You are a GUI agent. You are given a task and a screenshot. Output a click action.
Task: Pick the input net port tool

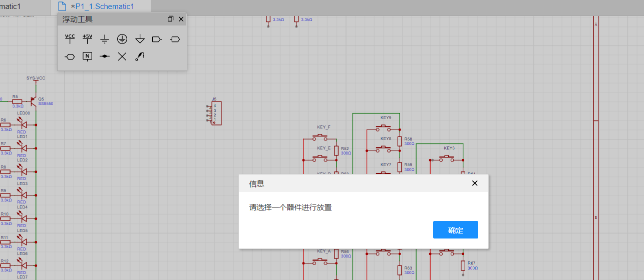click(x=157, y=39)
